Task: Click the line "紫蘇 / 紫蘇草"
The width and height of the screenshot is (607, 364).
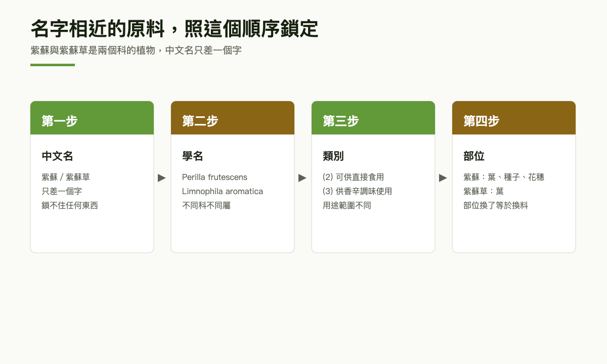Action: [66, 177]
